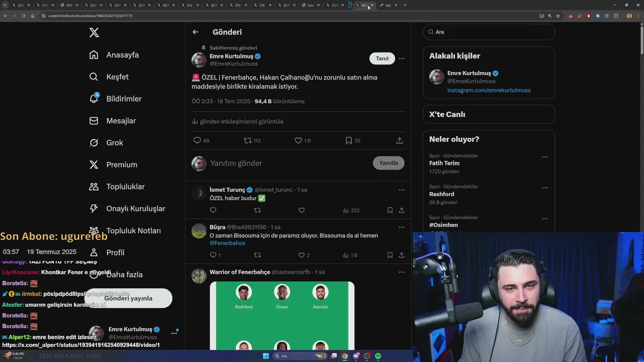Open the @Fenerbahce mention link
The width and height of the screenshot is (644, 362).
(227, 243)
